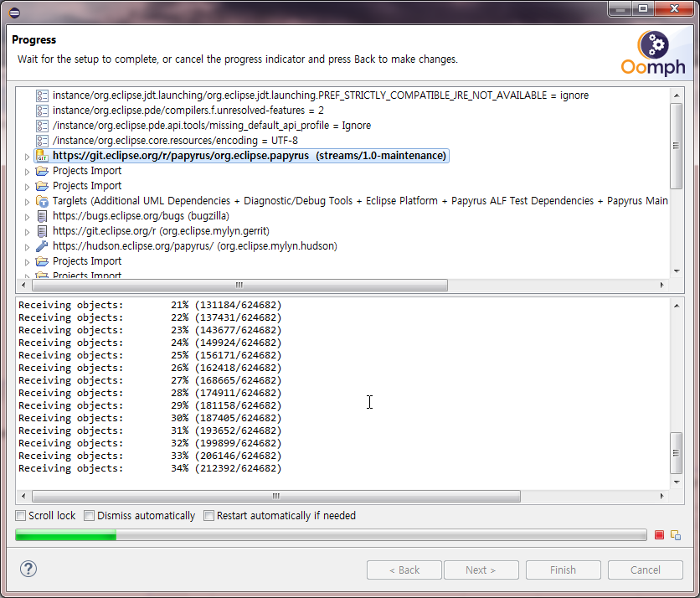Click the Targlets task icon
The height and width of the screenshot is (598, 700).
point(42,201)
